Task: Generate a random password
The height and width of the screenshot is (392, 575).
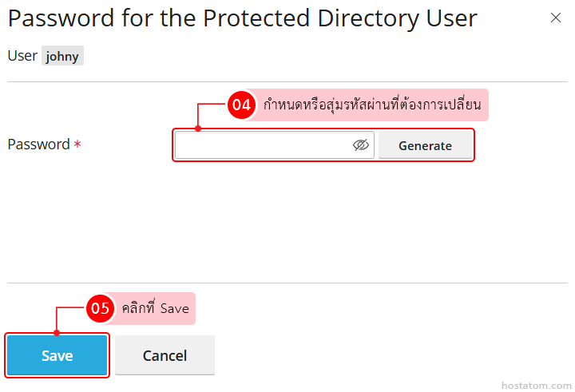Action: (425, 145)
